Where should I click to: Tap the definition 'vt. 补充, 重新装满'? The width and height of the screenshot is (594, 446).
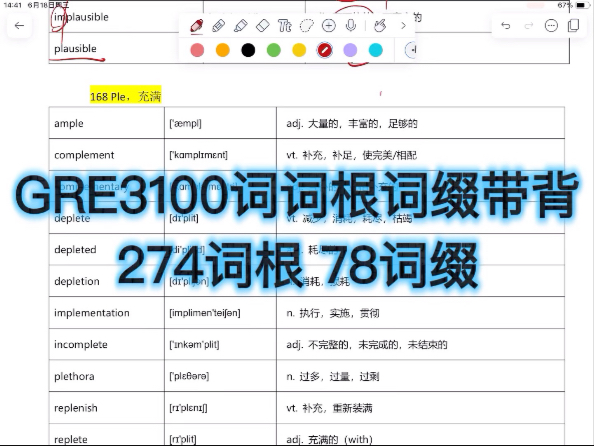point(329,408)
